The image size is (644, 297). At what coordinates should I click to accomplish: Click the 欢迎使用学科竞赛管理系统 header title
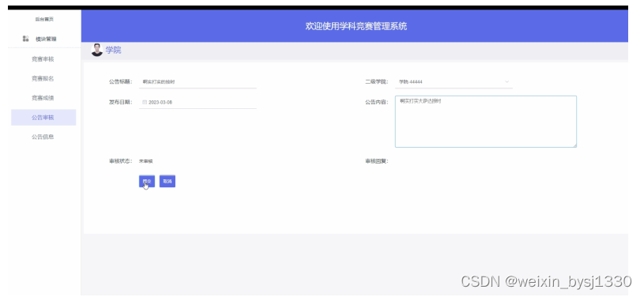pyautogui.click(x=356, y=26)
